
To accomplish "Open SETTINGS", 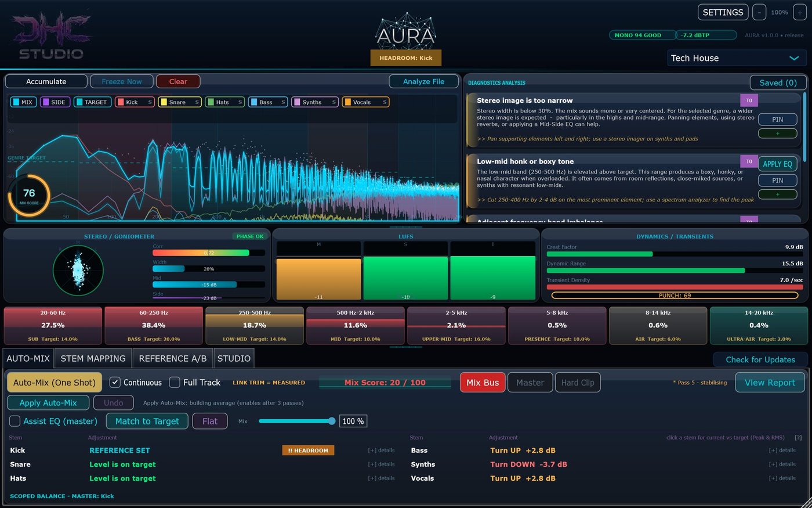I will tap(723, 12).
